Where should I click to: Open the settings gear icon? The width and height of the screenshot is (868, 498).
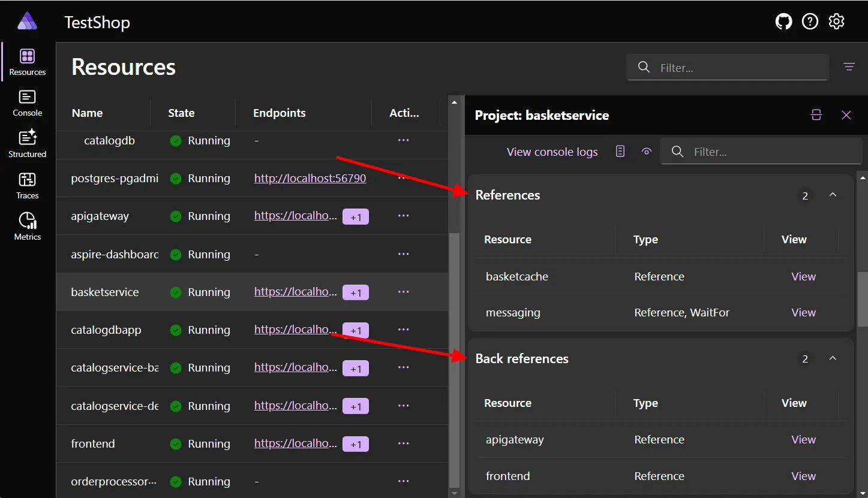pyautogui.click(x=836, y=21)
